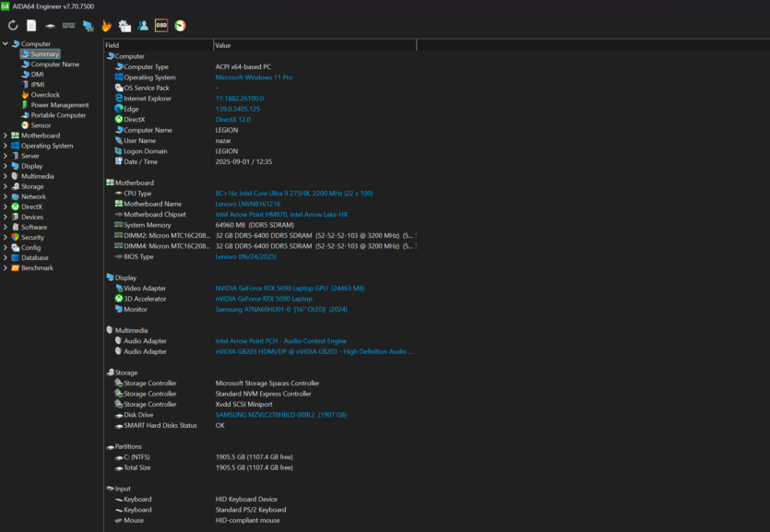This screenshot has height=532, width=770.
Task: Open Internet Explorer version 11.1882.26100.0 link
Action: pyautogui.click(x=240, y=99)
